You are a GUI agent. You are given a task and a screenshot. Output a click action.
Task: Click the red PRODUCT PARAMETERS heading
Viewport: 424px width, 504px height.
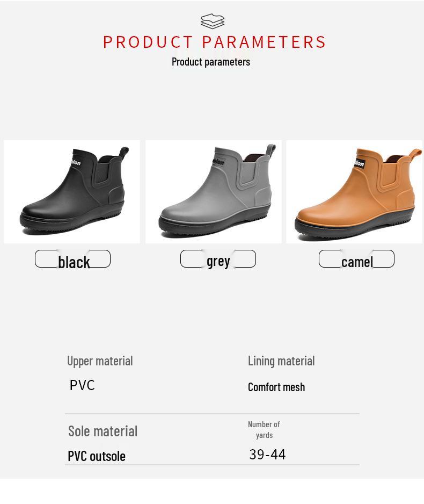(214, 42)
